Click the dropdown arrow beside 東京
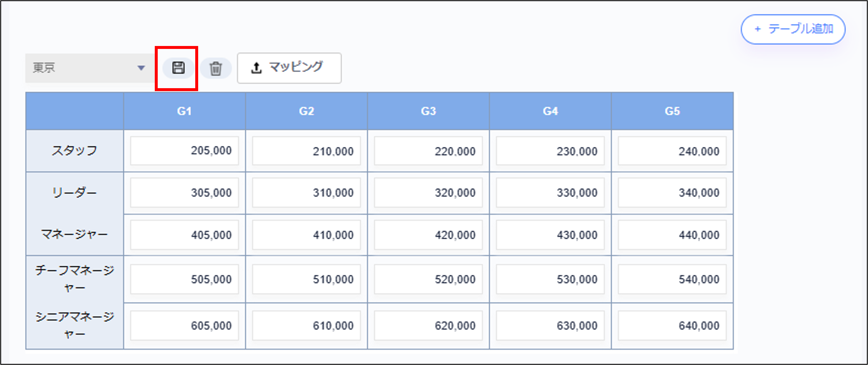 (142, 67)
